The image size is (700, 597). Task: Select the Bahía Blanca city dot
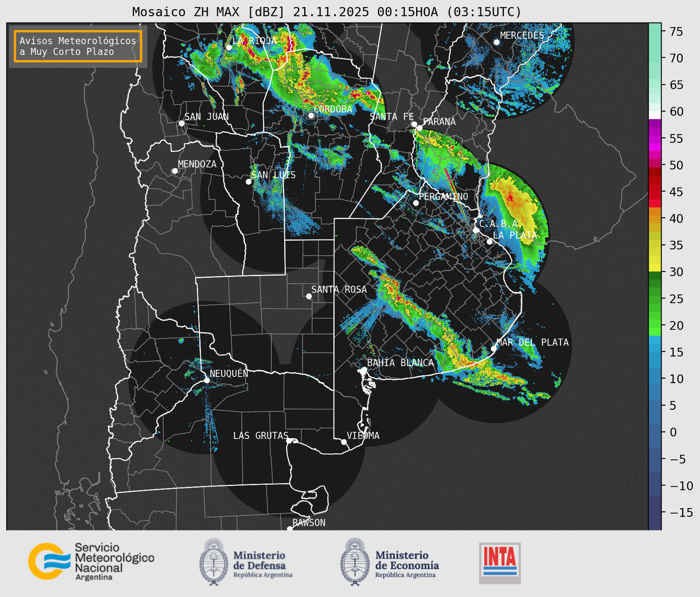pos(364,369)
